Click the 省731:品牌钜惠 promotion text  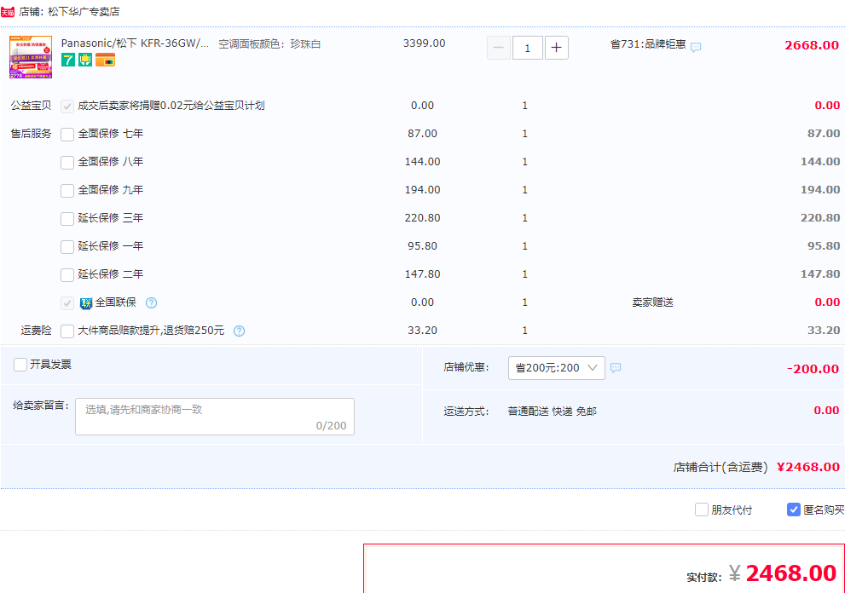click(648, 44)
